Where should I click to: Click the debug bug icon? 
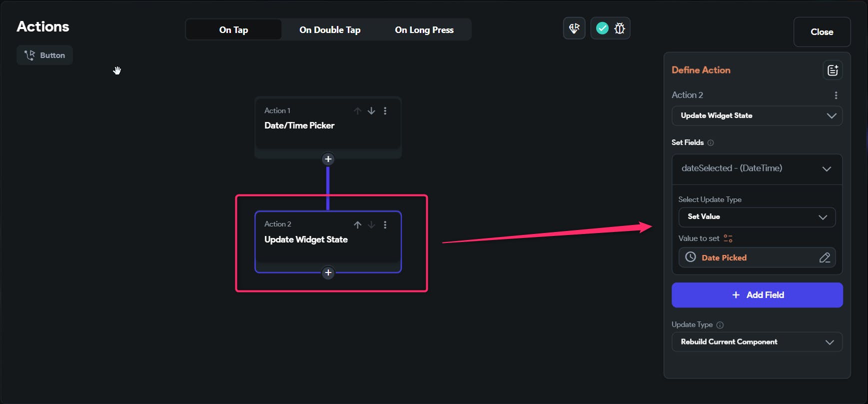(x=620, y=28)
